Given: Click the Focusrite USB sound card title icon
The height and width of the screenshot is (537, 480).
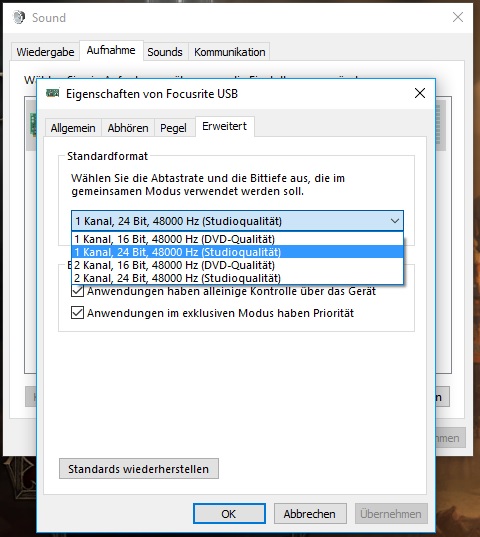Looking at the screenshot, I should tap(53, 93).
